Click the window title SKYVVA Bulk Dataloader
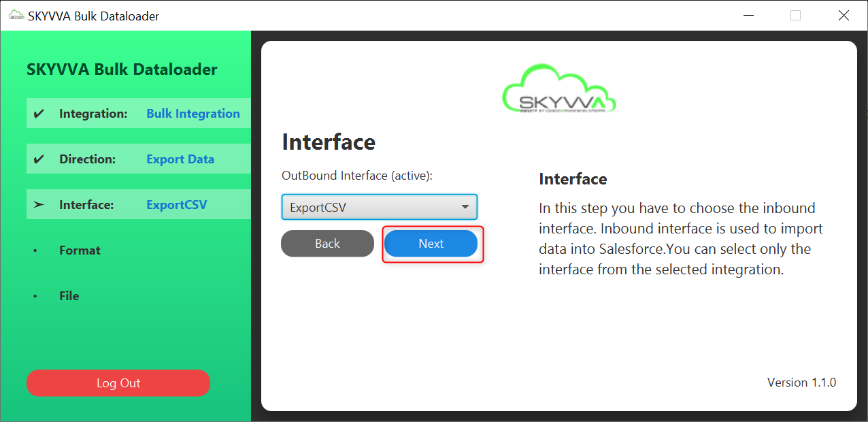The width and height of the screenshot is (868, 422). click(x=93, y=16)
